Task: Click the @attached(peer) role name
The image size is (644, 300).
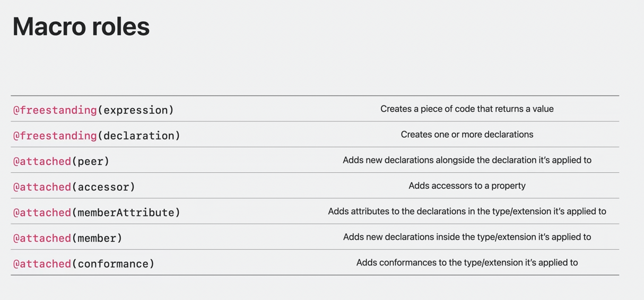Action: [61, 161]
